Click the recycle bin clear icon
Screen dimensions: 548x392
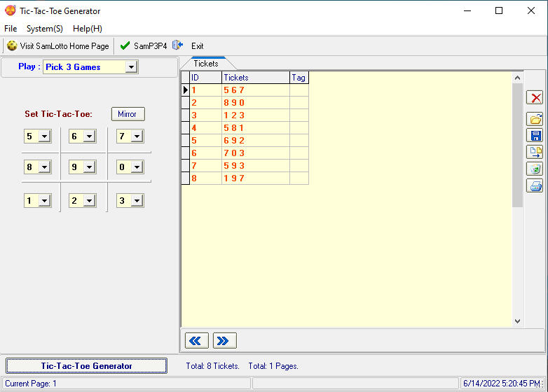tap(535, 169)
